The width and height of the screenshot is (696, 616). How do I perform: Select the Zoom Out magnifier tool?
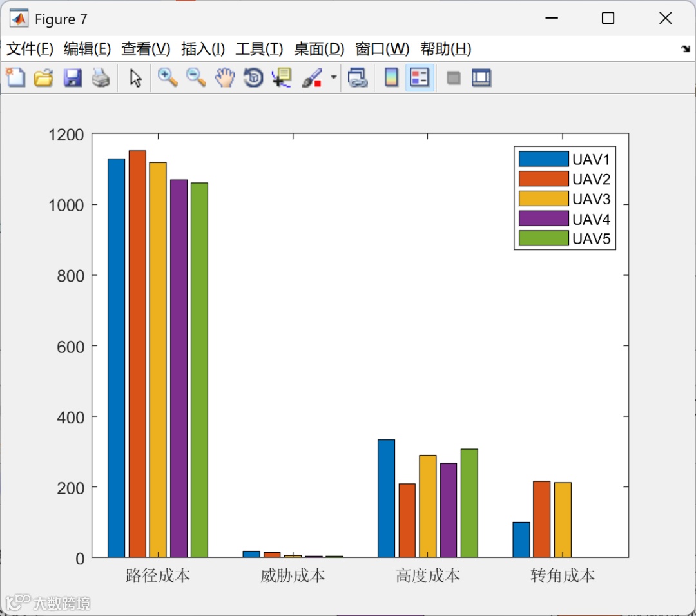click(196, 78)
